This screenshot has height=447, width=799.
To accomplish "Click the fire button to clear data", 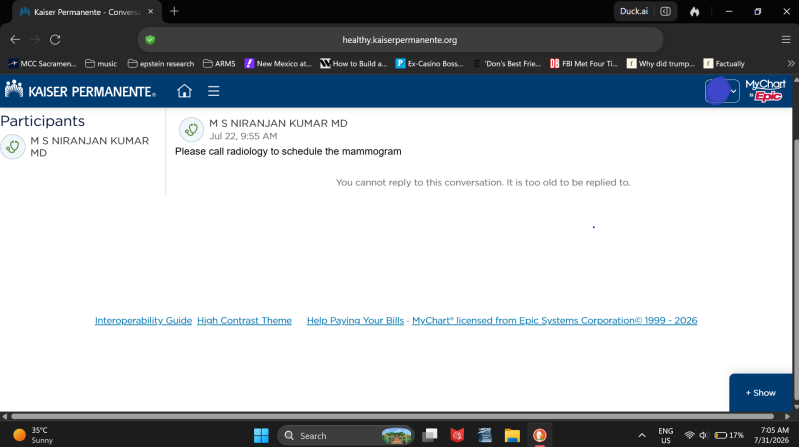I will coord(695,11).
